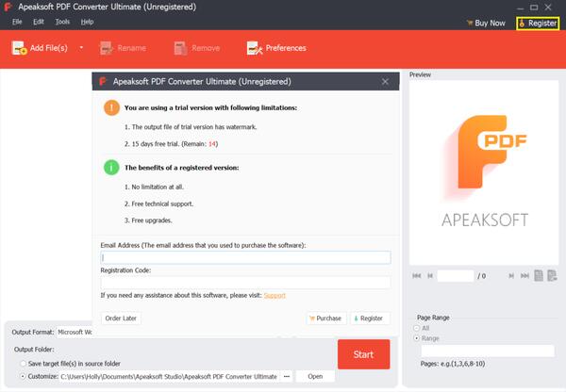Screen dimensions: 566x392
Task: Go to last page in preview
Action: point(524,275)
